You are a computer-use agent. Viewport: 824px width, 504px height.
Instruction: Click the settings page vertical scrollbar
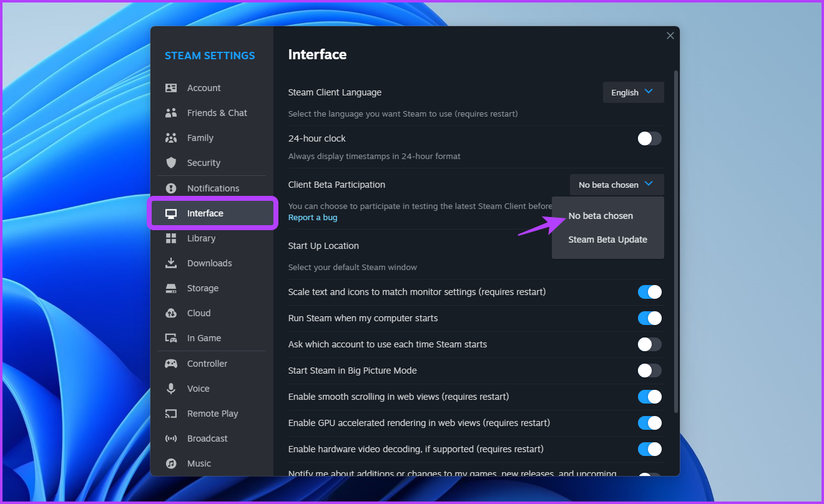[676, 241]
